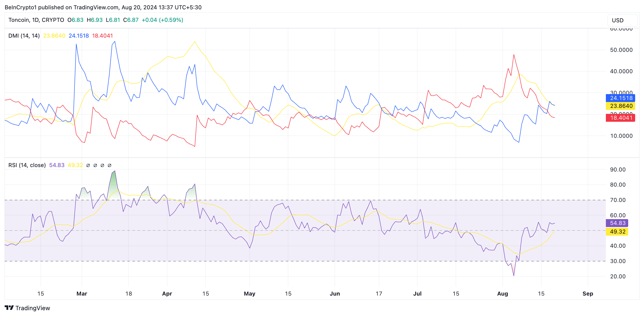Click the blue 24.1518 legend value

tap(79, 36)
